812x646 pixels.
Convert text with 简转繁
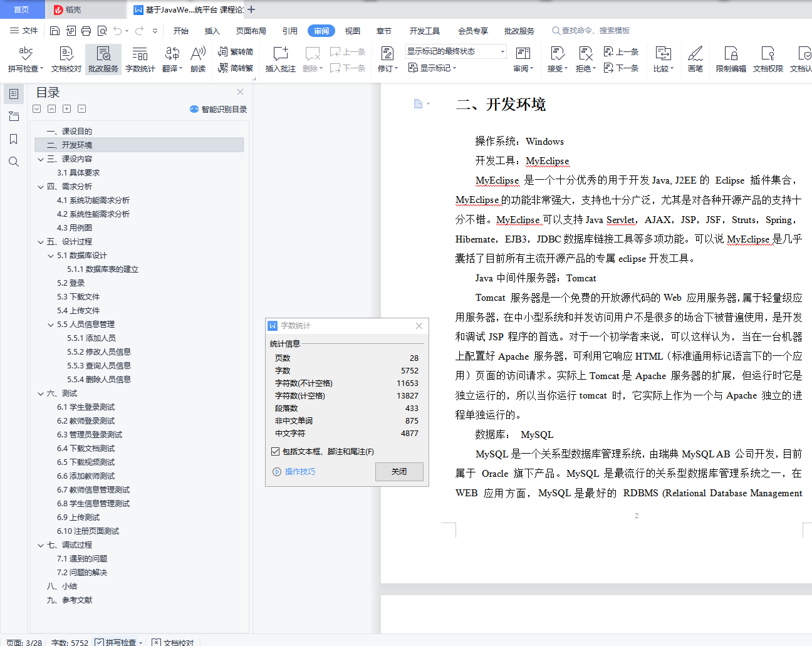pos(236,68)
